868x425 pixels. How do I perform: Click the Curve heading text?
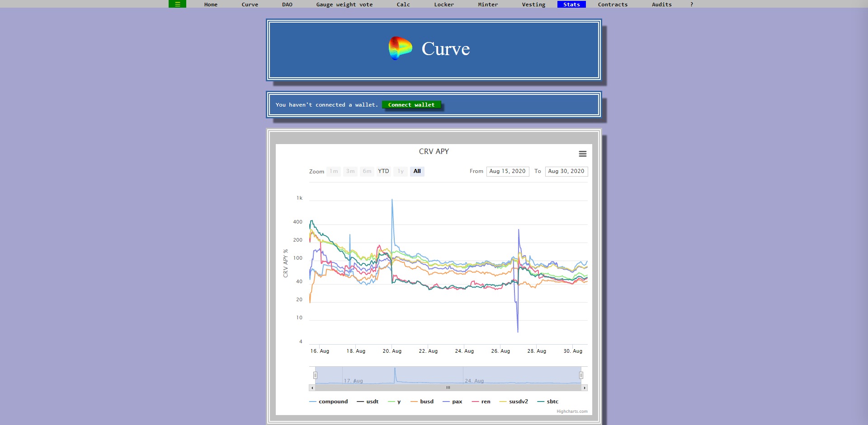[x=446, y=49]
